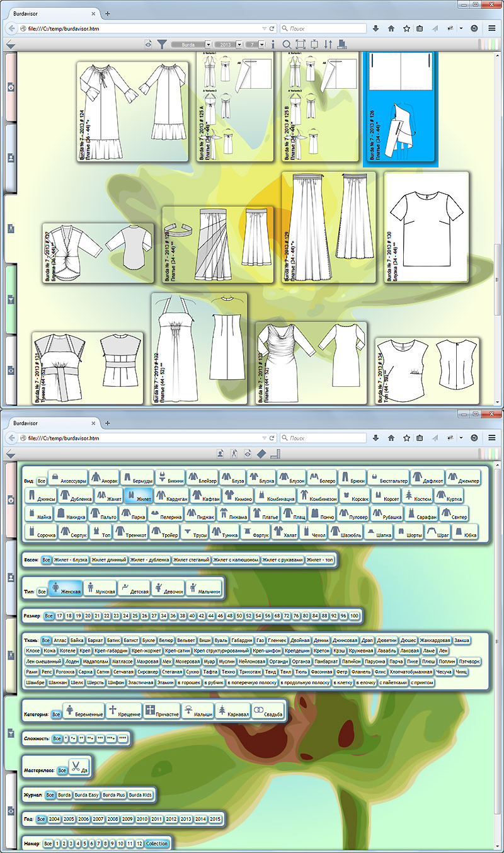
Task: Toggle the Да masterclass option with scissors
Action: (79, 766)
